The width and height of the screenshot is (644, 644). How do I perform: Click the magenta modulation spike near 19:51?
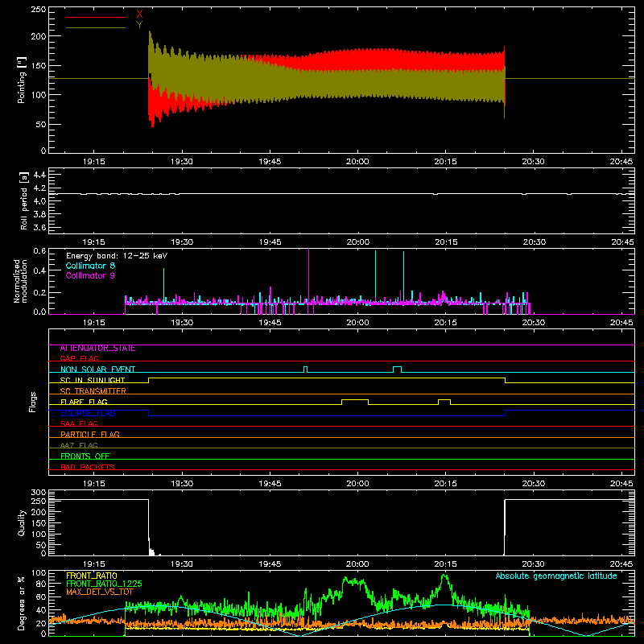[x=309, y=276]
